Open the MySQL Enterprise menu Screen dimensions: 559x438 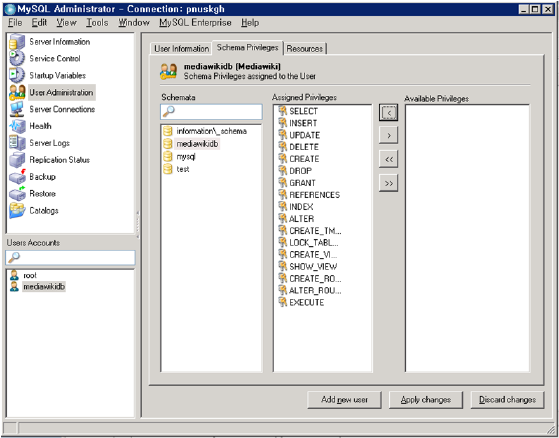point(195,22)
